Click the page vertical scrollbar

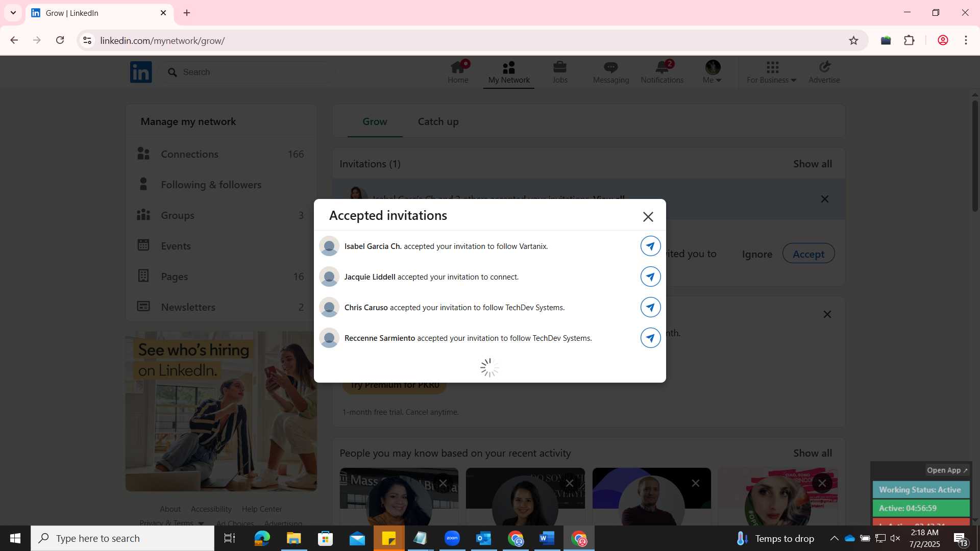coord(975,156)
